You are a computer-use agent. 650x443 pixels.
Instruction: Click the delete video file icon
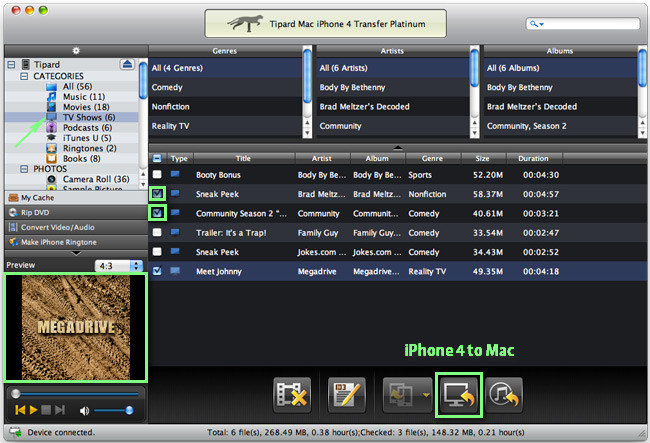click(x=292, y=395)
